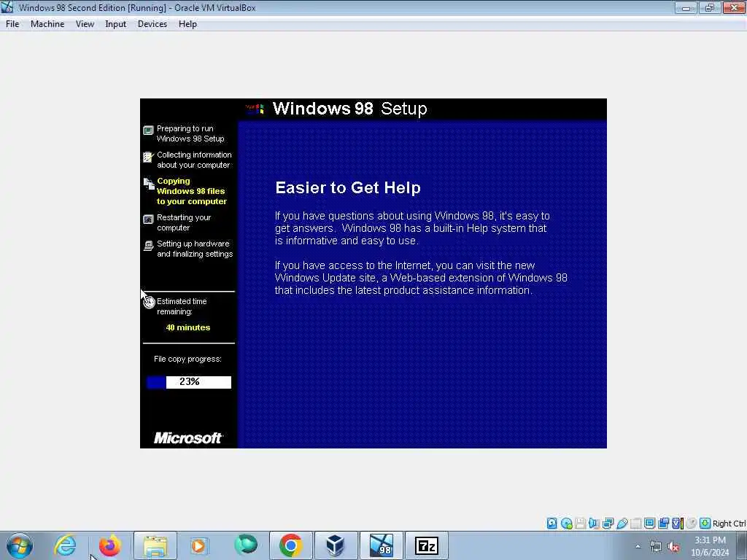
Task: Click the audio status icon in VirtualBox
Action: tap(594, 524)
